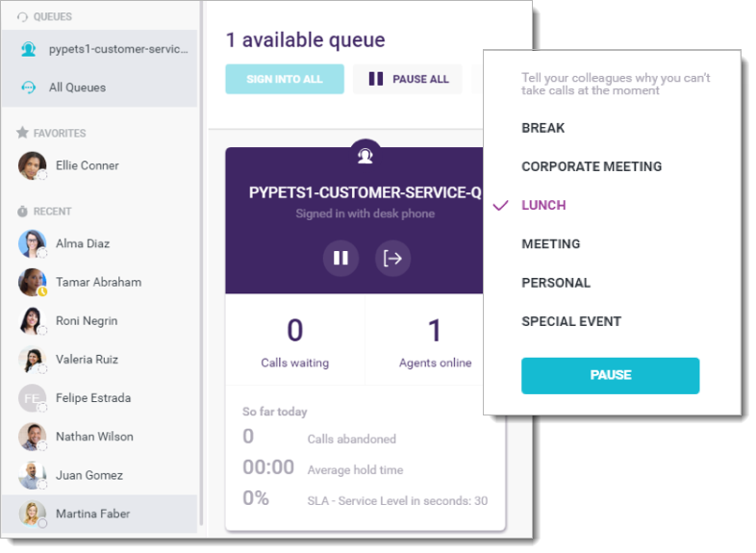Viewport: 756px width, 553px height.
Task: Select the checked Lunch pause reason
Action: 543,205
